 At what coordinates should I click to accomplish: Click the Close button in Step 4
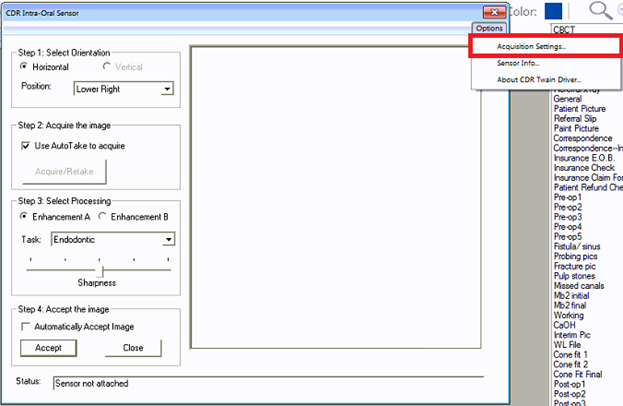click(132, 348)
